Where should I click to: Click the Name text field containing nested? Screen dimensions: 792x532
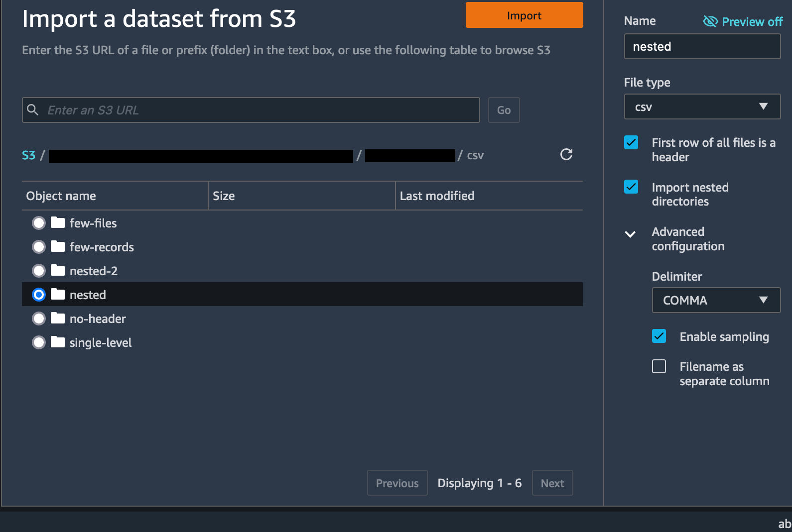coord(702,46)
